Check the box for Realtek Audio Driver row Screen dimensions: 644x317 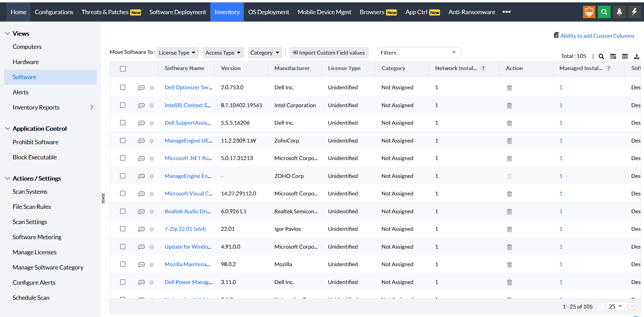tap(123, 211)
